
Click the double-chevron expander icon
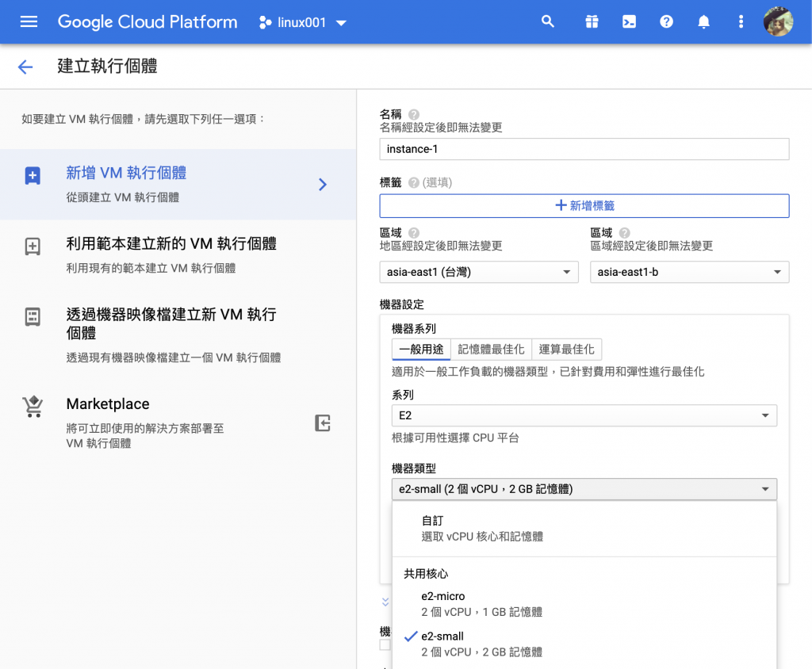[x=385, y=602]
